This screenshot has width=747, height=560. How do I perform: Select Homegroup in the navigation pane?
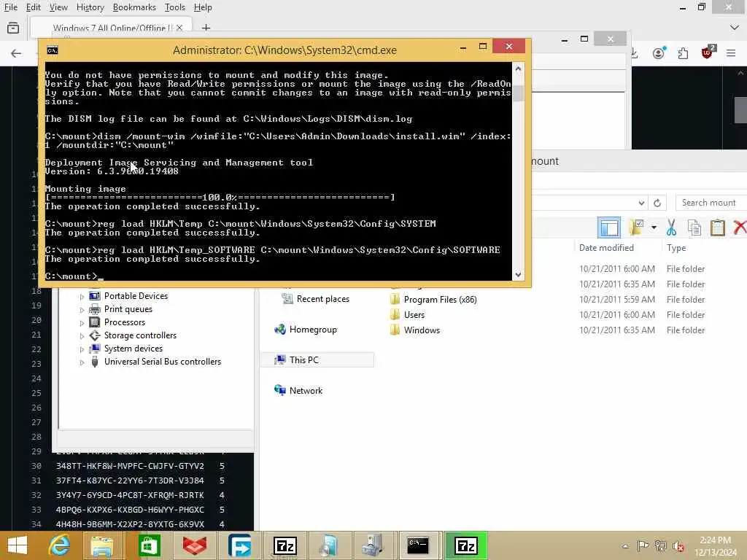pos(306,330)
